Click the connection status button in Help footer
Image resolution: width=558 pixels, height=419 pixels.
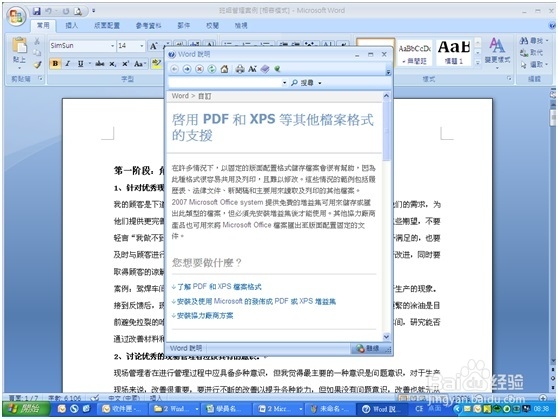tap(368, 349)
